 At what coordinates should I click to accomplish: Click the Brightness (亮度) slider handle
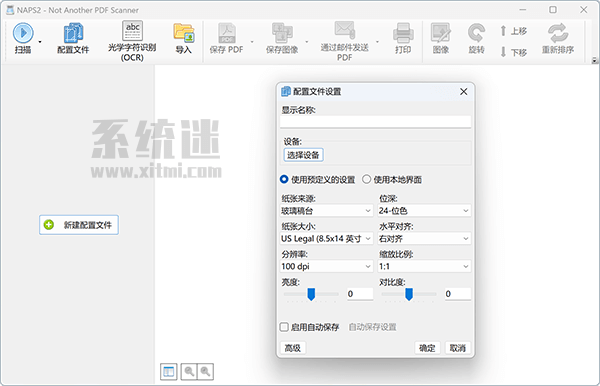click(x=311, y=294)
